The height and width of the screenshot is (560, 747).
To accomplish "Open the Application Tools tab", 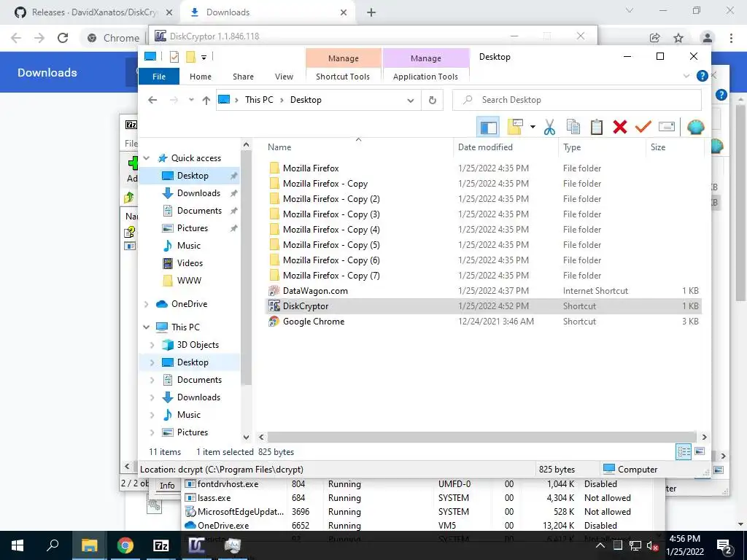I will [425, 76].
